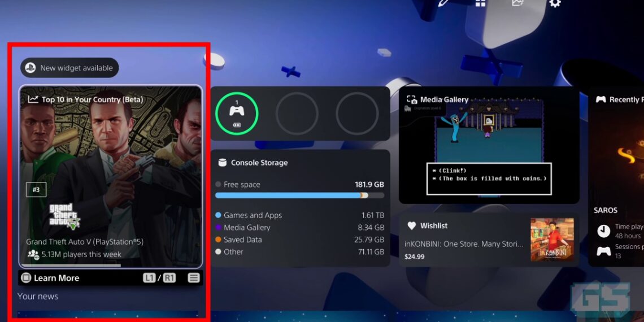Click the 71.11 GB value

point(371,252)
